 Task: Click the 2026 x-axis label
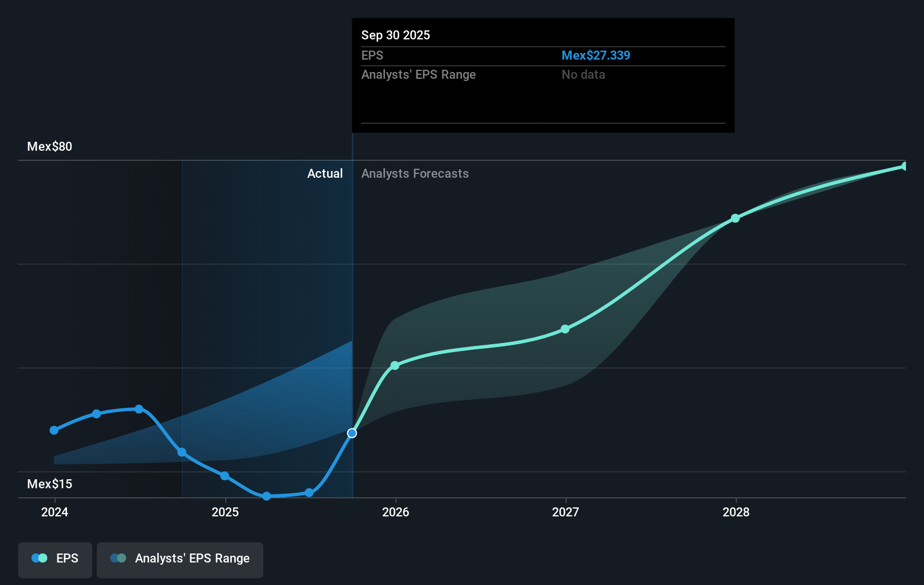coord(396,512)
